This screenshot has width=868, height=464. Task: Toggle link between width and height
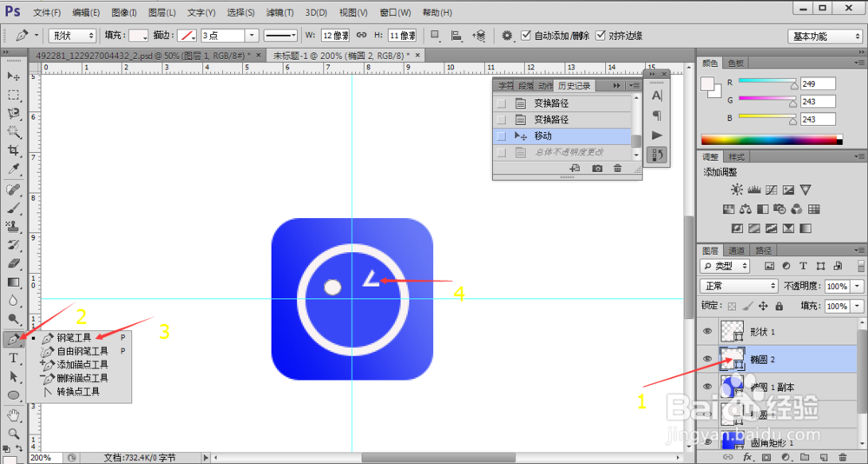pos(361,35)
